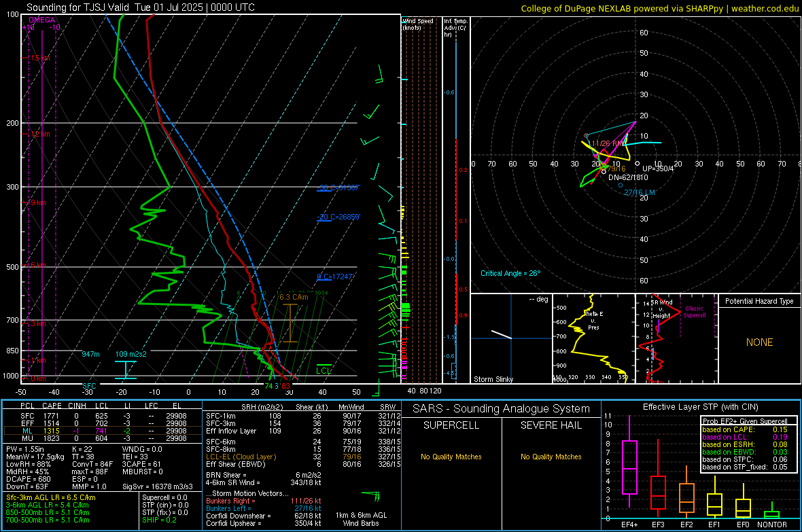This screenshot has height=532, width=802.
Task: Click the 'Sfc-3km AGL LR = 6.5 C/km' line
Action: tap(51, 497)
